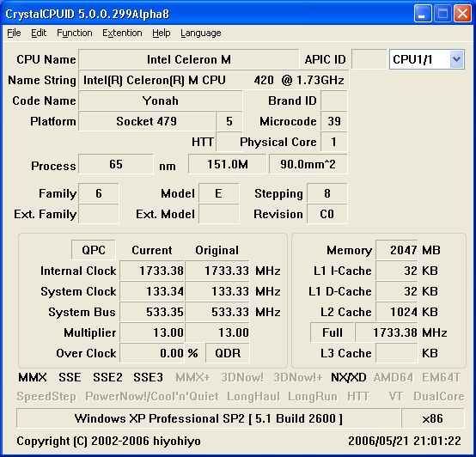Close the CrystalCPUID window

point(462,14)
